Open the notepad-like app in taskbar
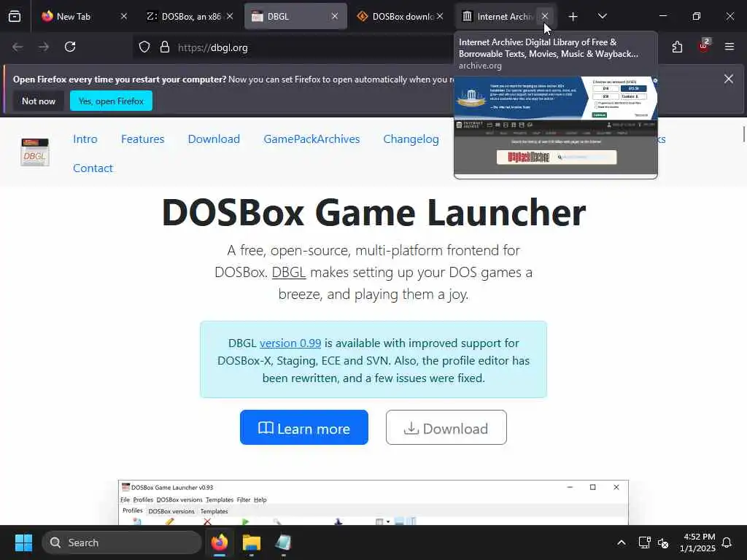Viewport: 747px width, 560px height. tap(284, 542)
